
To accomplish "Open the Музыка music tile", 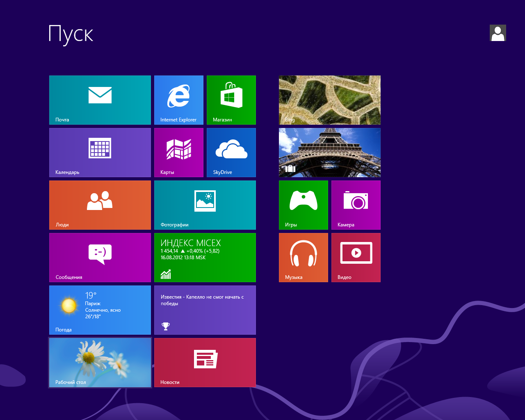I will coord(304,258).
